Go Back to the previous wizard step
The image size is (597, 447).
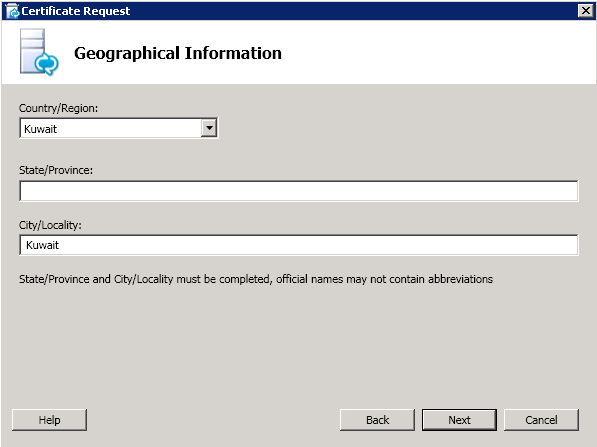[377, 420]
